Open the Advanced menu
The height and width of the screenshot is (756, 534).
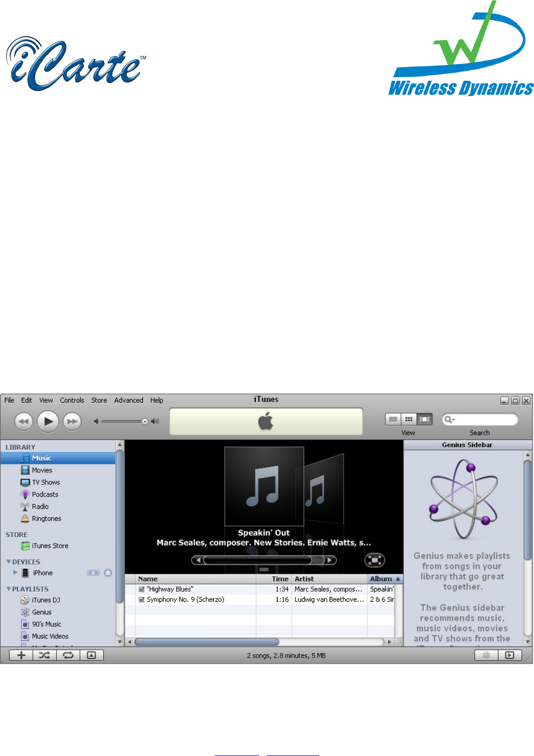coord(128,400)
